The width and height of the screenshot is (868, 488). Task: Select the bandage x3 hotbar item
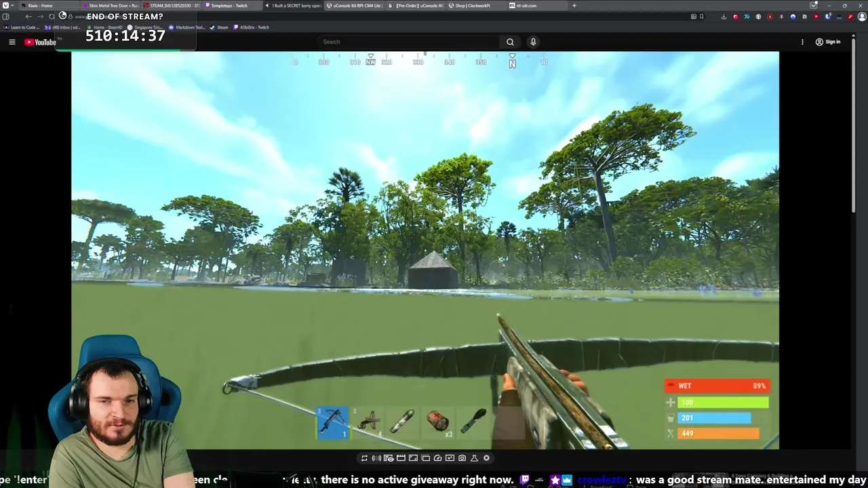pyautogui.click(x=438, y=422)
